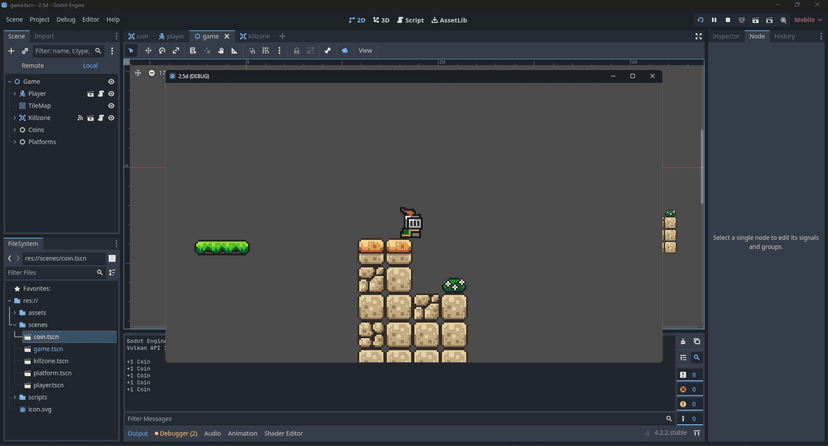Toggle smart snapping in the viewport toolbar
This screenshot has width=828, height=446.
pos(252,51)
